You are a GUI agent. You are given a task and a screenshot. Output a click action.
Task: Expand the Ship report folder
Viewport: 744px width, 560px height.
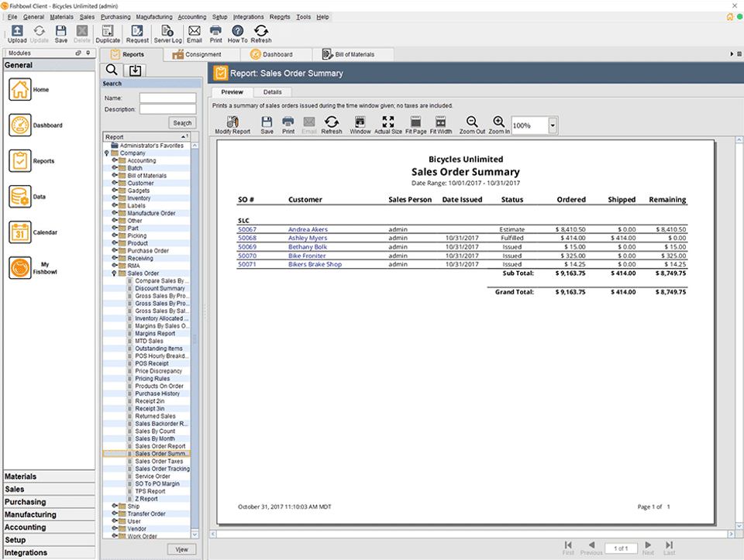[x=115, y=506]
